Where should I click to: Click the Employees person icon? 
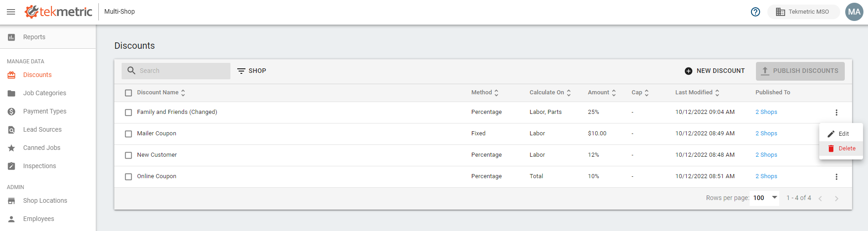[11, 219]
